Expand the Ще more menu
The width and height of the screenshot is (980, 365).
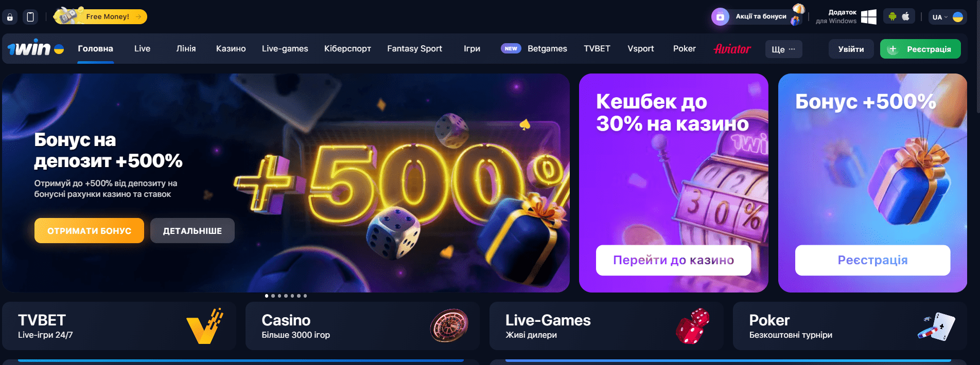pos(783,49)
